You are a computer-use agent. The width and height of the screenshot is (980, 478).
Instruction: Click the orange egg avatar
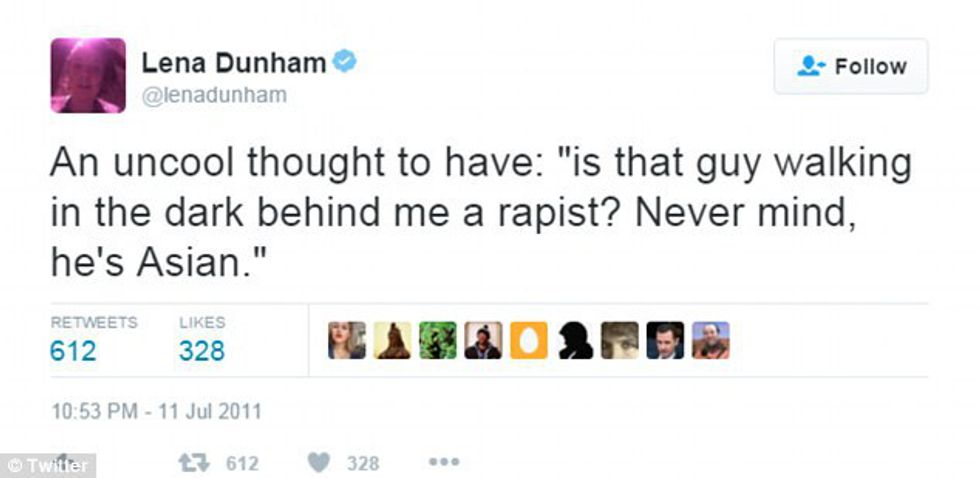pos(528,340)
